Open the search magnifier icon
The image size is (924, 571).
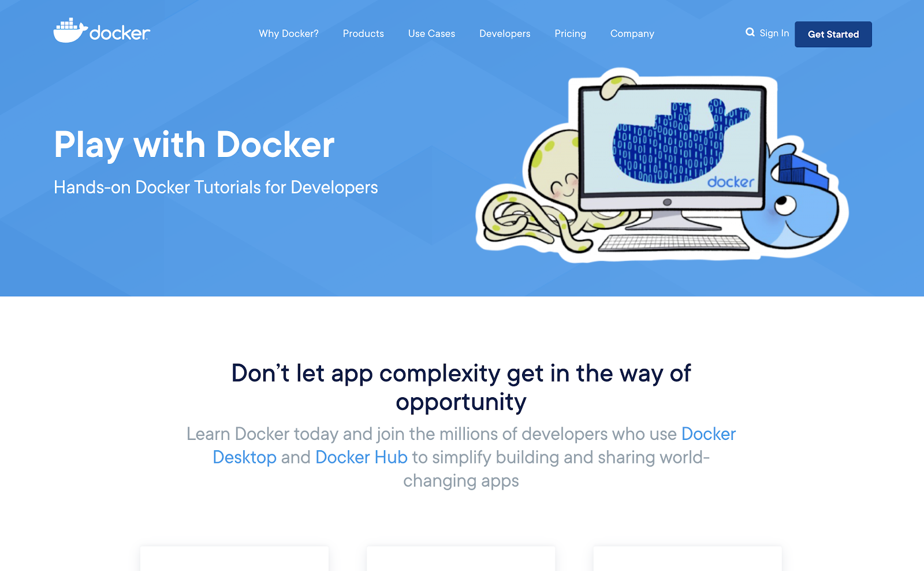click(x=750, y=32)
